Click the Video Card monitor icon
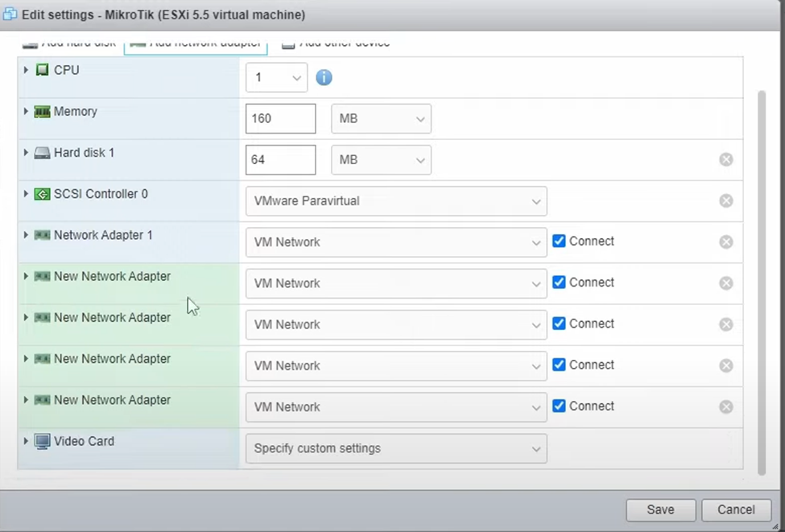 [42, 441]
